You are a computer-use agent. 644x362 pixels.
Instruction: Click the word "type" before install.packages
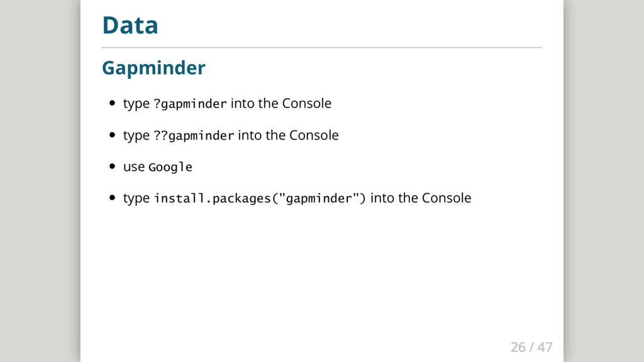[136, 199]
